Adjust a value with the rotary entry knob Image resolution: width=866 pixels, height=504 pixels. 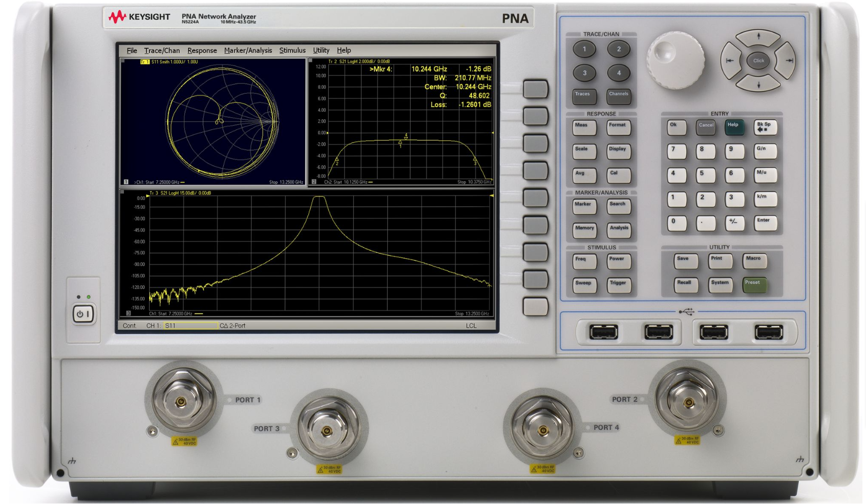click(x=676, y=61)
